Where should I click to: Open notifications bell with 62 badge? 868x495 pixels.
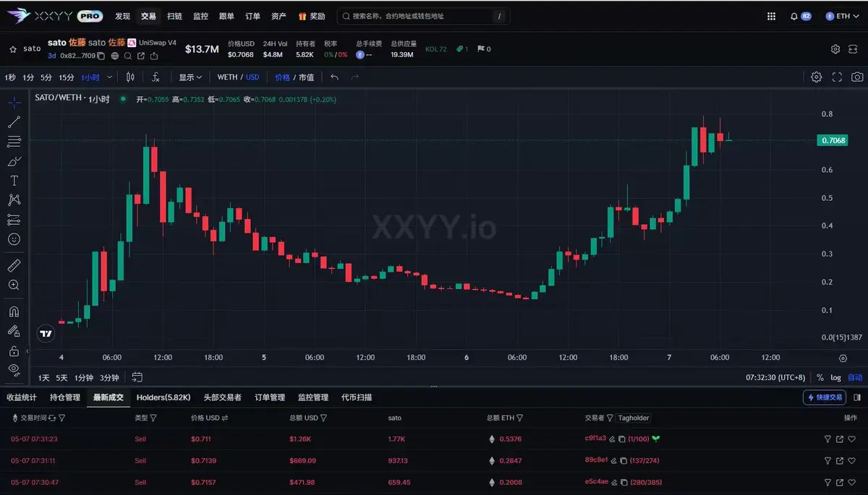coord(800,16)
